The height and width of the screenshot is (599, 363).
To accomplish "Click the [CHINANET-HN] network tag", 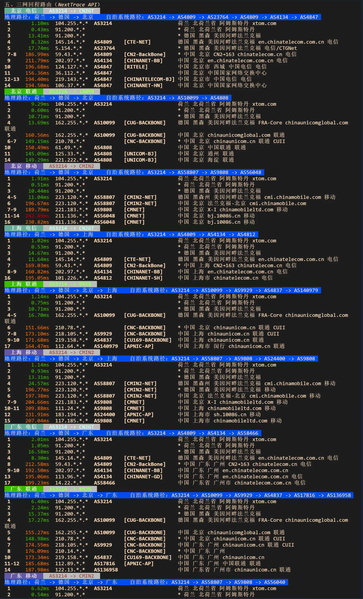I will (x=143, y=85).
